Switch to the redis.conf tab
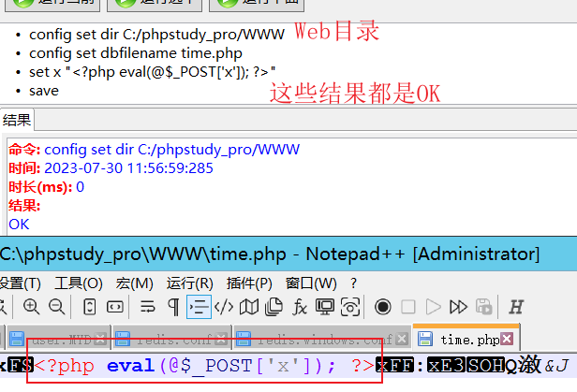Viewport: 577px width, 392px height. pyautogui.click(x=172, y=340)
